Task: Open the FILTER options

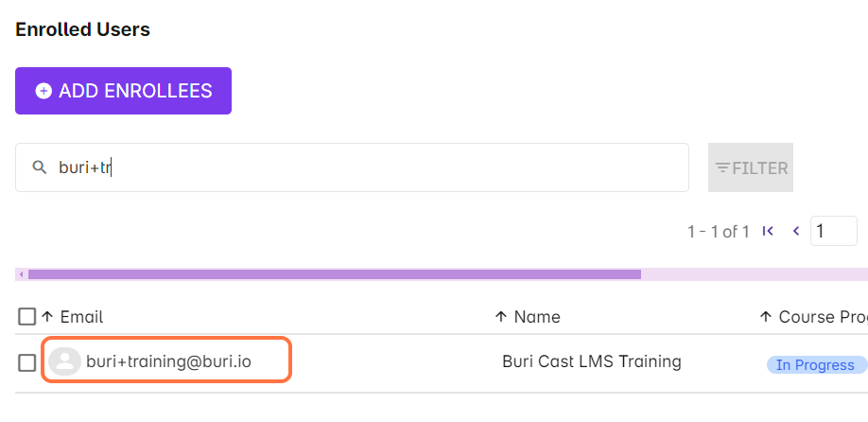Action: tap(751, 167)
